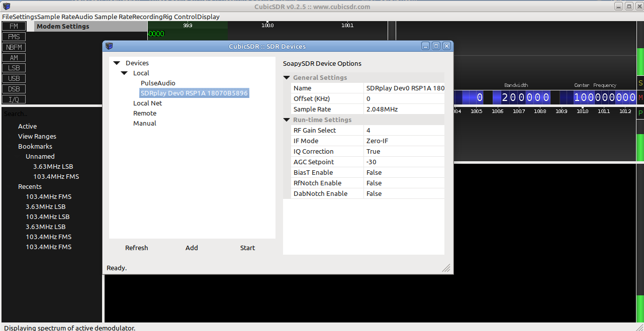644x331 pixels.
Task: Select 103.4MHz FMS under Unnamed
Action: point(56,176)
